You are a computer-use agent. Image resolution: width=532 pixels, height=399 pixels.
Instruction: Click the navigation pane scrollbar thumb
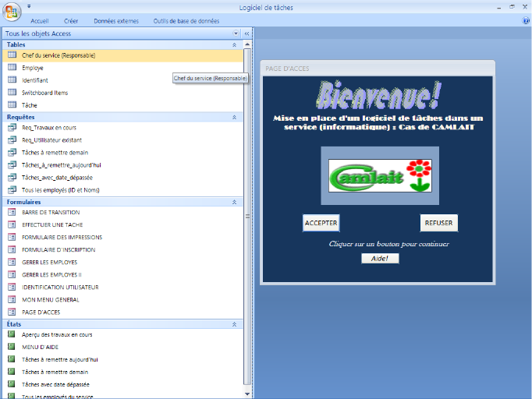247,217
